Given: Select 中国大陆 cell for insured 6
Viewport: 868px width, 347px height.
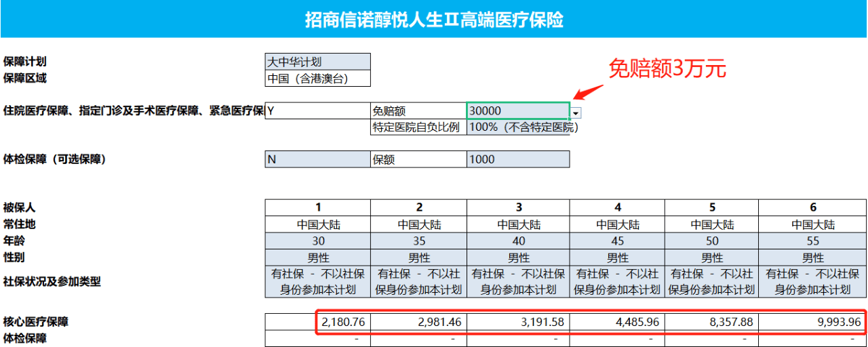Looking at the screenshot, I should [812, 224].
